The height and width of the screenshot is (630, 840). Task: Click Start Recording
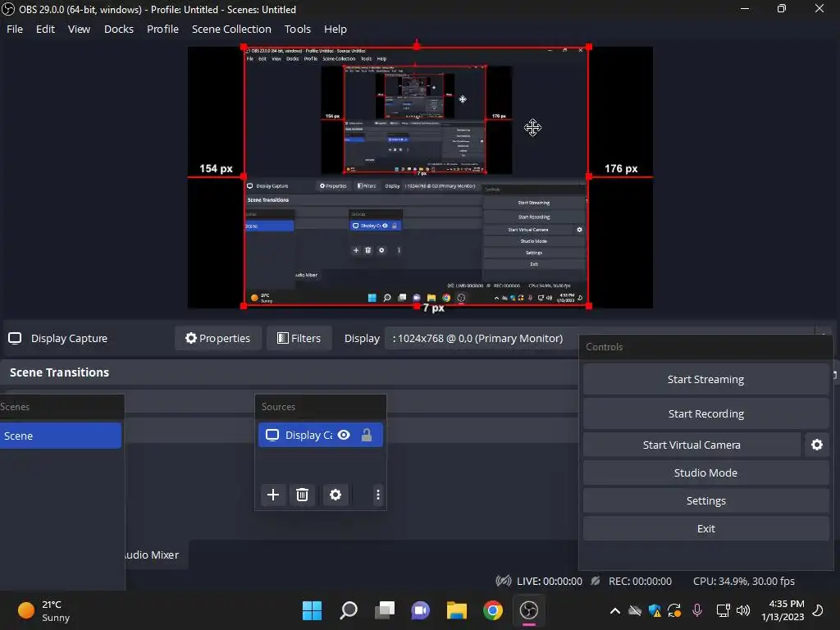click(705, 413)
